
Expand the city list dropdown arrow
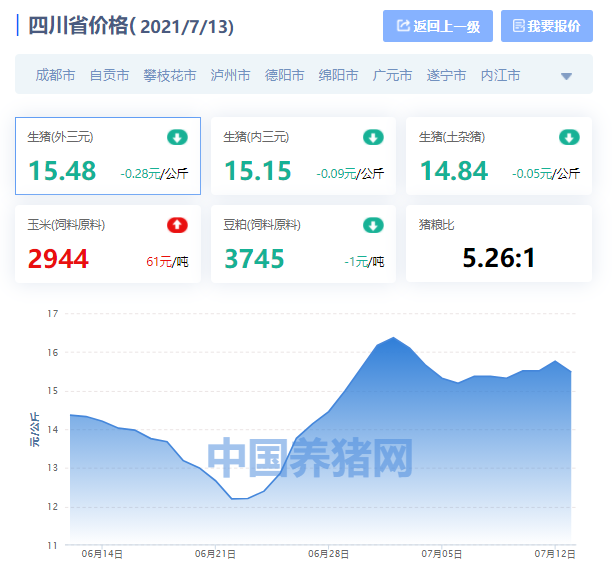pos(566,76)
